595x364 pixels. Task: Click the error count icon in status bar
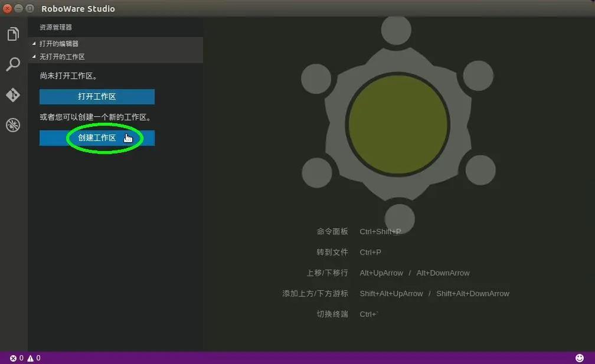click(x=13, y=358)
